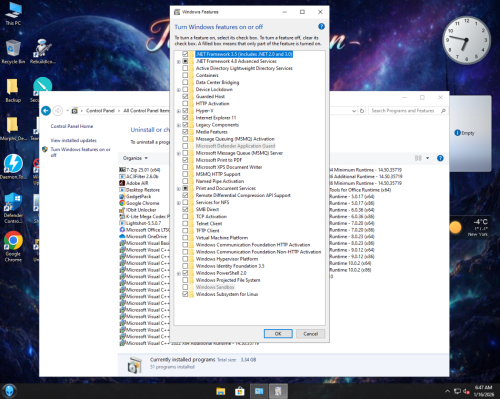Open Daemon Tools desktop shortcut

tap(13, 167)
